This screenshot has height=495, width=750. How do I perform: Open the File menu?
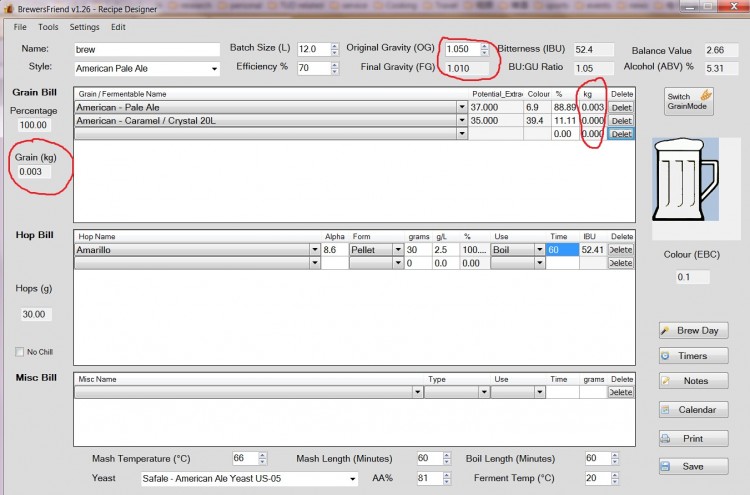pos(20,27)
